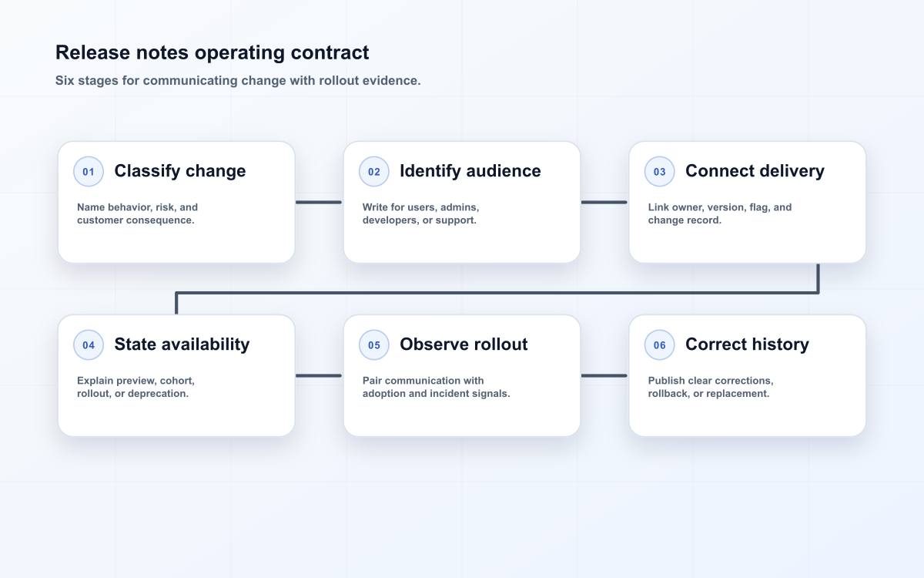Viewport: 924px width, 578px height.
Task: Select 'Explain preview, cohort' description text
Action: point(136,387)
